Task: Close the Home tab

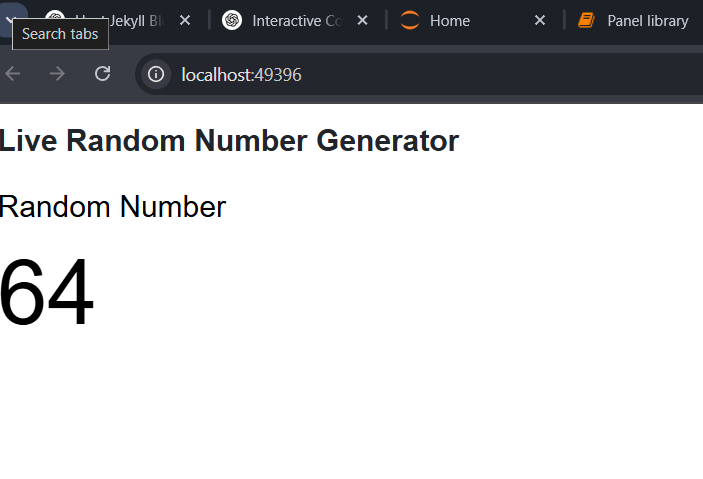Action: click(540, 20)
